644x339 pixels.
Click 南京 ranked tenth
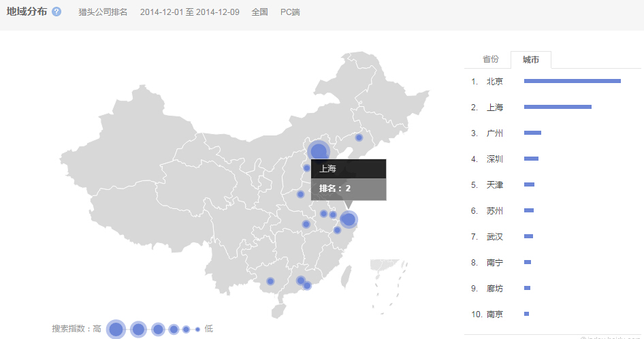(495, 314)
